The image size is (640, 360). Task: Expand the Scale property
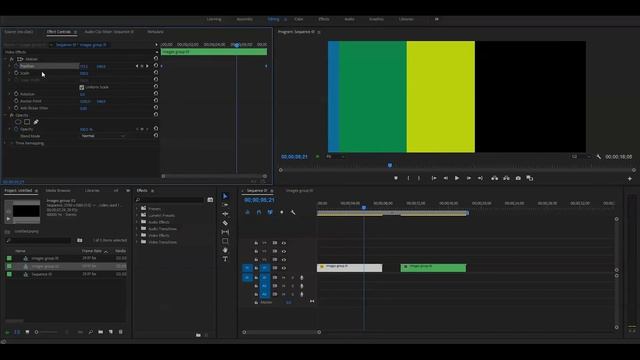[10, 73]
